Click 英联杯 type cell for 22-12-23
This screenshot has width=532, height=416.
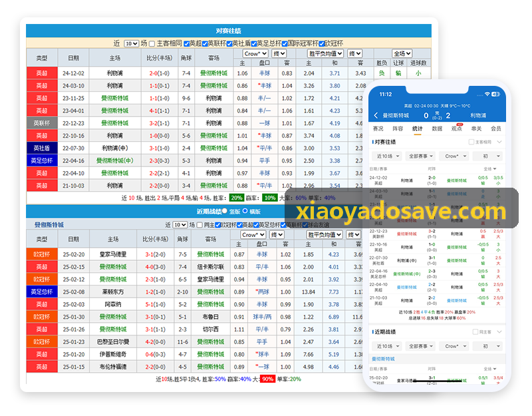coord(42,123)
